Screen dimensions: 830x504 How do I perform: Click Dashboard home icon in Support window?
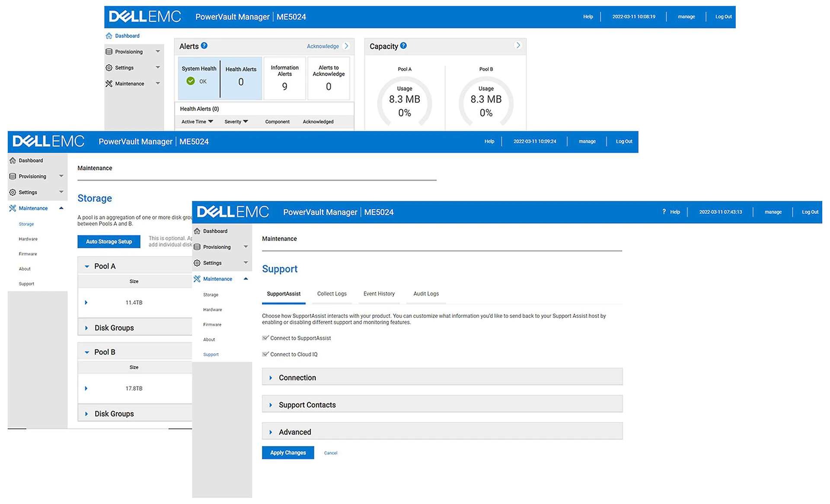[x=197, y=231]
